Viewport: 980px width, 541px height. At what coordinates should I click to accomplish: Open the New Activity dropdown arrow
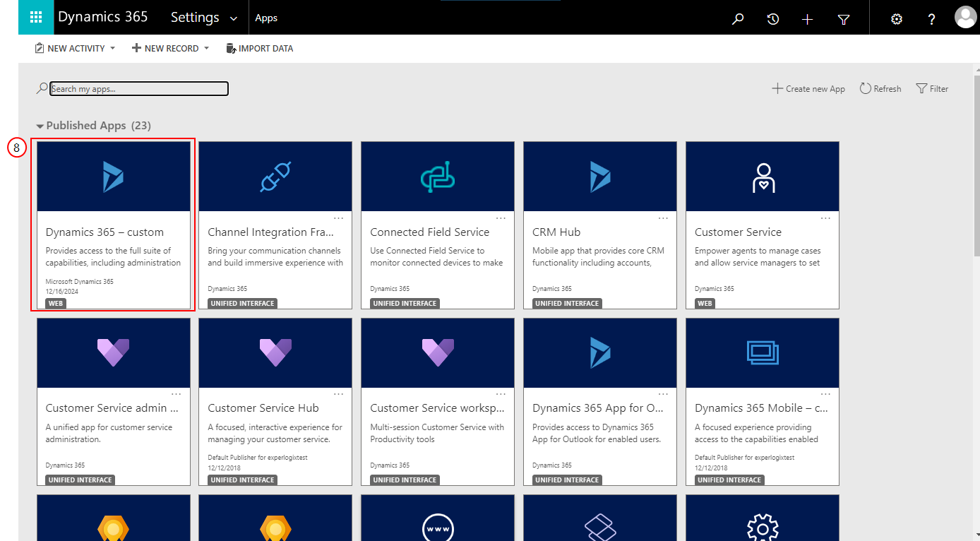112,49
